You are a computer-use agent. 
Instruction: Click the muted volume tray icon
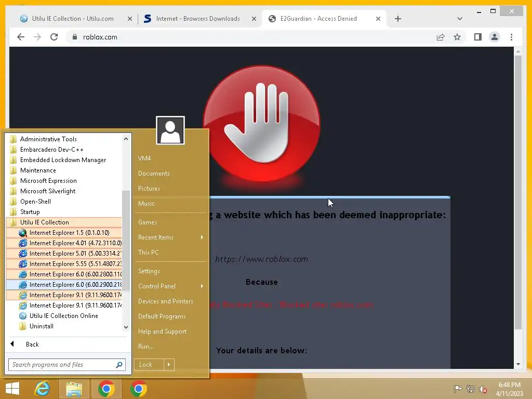(483, 389)
